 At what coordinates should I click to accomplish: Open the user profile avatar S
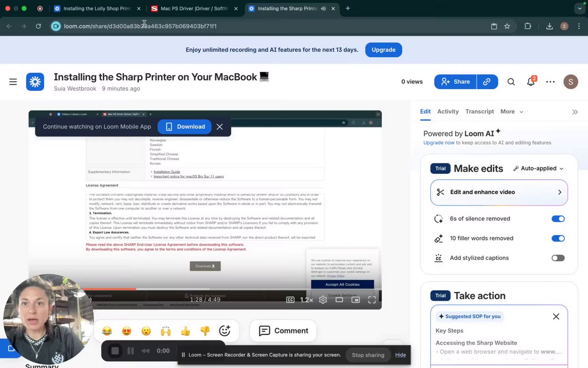(571, 82)
